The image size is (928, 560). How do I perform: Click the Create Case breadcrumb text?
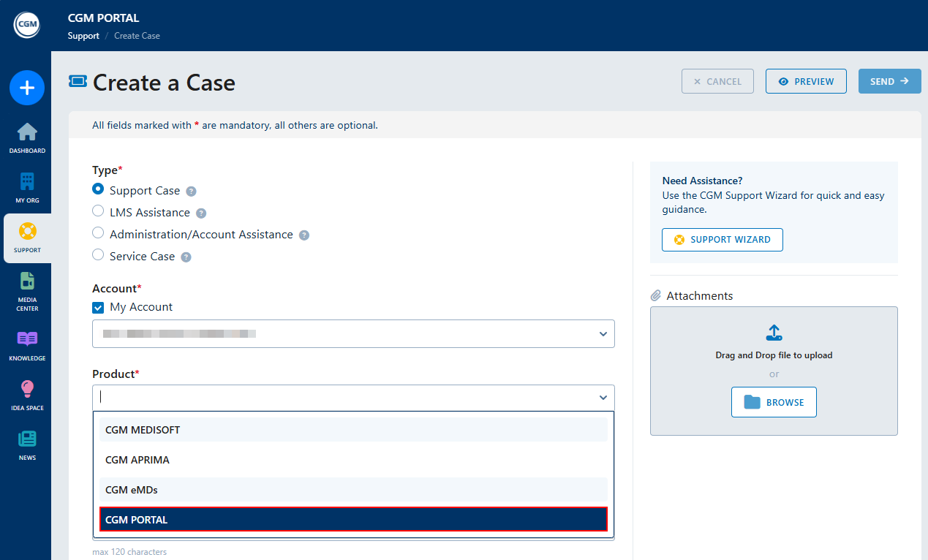(137, 36)
